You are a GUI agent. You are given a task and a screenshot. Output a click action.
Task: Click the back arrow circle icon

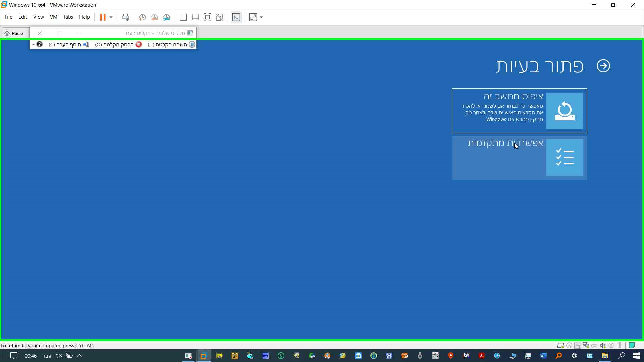(x=603, y=66)
